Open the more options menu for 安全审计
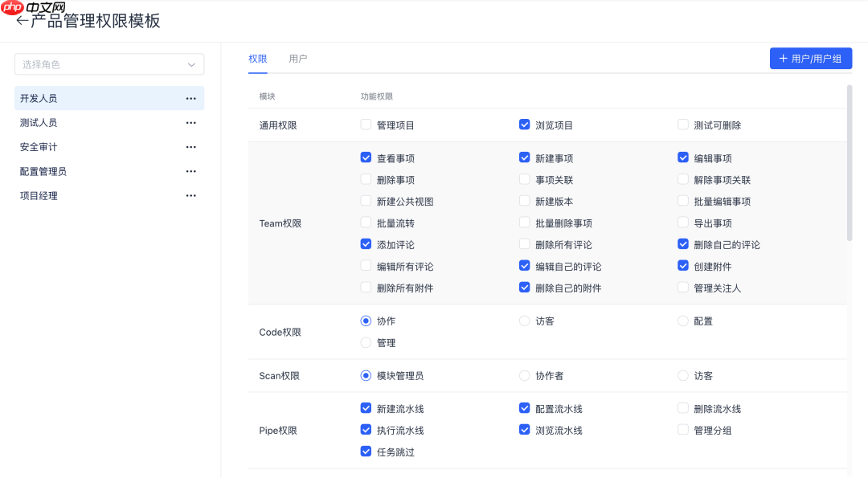The image size is (868, 478). coord(191,146)
